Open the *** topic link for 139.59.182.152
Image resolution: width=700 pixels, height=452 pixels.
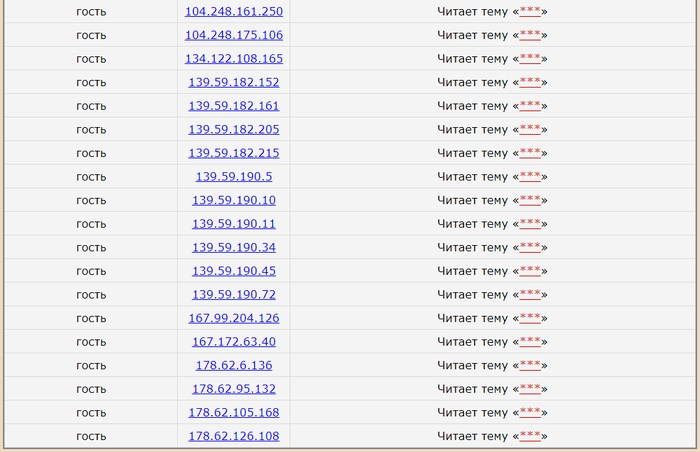530,83
